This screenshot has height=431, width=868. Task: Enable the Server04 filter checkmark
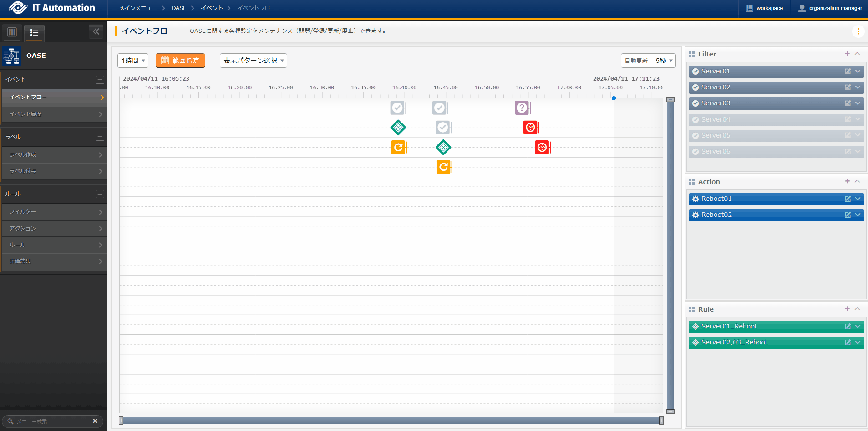click(x=695, y=120)
